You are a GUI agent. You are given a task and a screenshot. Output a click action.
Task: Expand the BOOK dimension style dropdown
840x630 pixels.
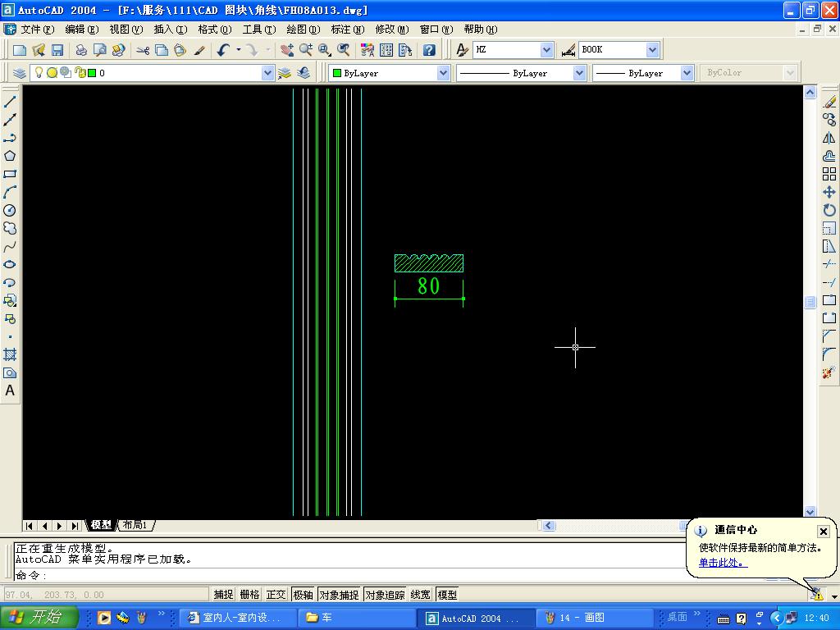[652, 50]
